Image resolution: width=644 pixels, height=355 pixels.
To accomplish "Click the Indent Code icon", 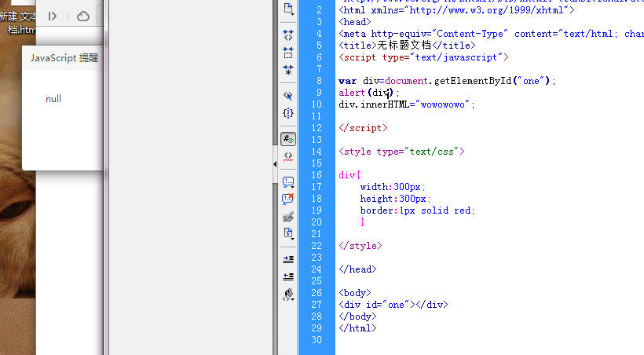I will pyautogui.click(x=288, y=259).
